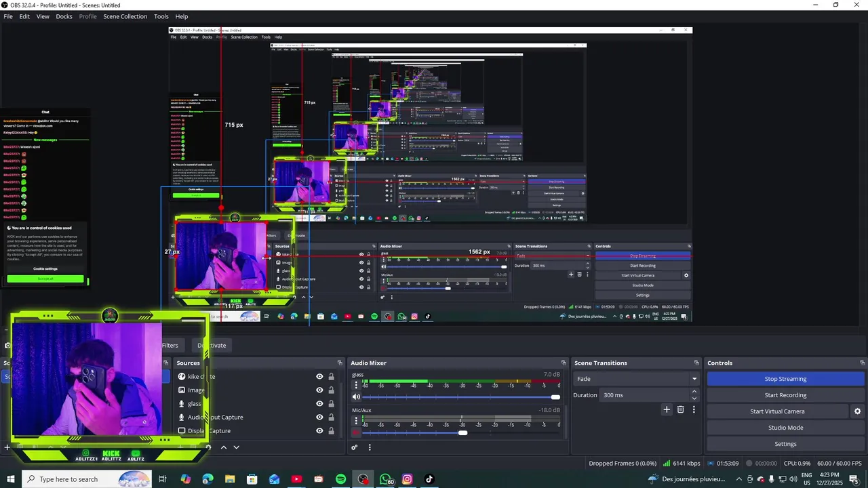Click the 6141 kbps bitrate status
Image resolution: width=868 pixels, height=488 pixels.
click(x=682, y=464)
